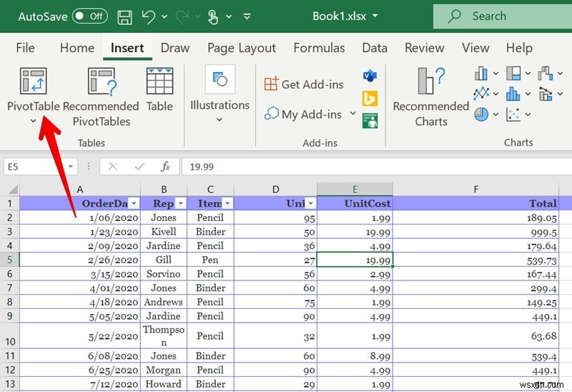Open Recommended PivotTables
The height and width of the screenshot is (392, 572).
coord(101,97)
